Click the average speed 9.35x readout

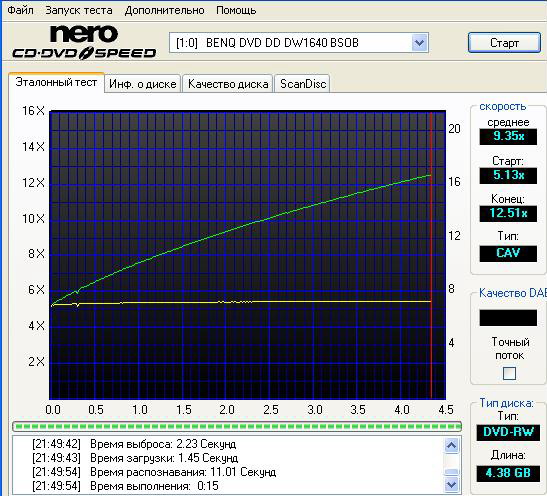pyautogui.click(x=508, y=136)
